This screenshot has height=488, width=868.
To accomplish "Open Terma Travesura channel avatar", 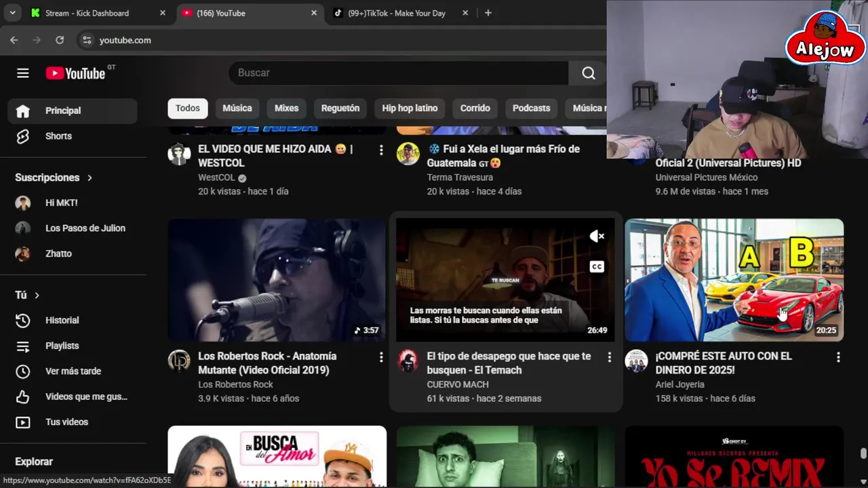I will pyautogui.click(x=408, y=154).
